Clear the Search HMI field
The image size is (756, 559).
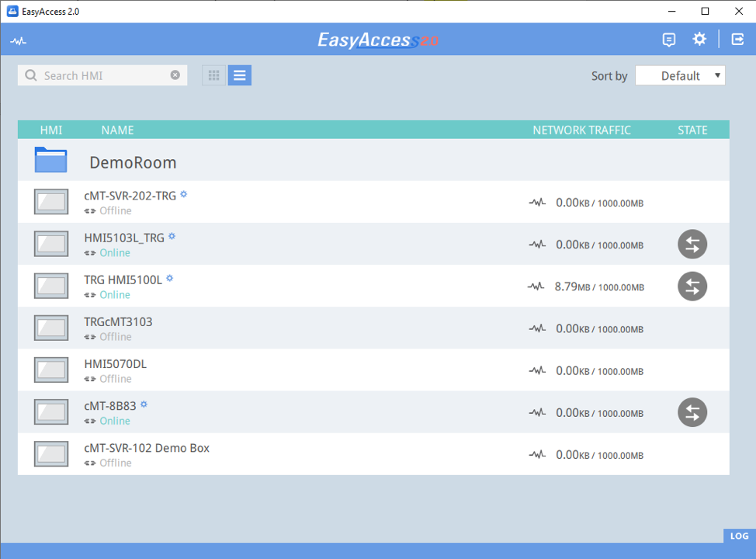click(175, 75)
